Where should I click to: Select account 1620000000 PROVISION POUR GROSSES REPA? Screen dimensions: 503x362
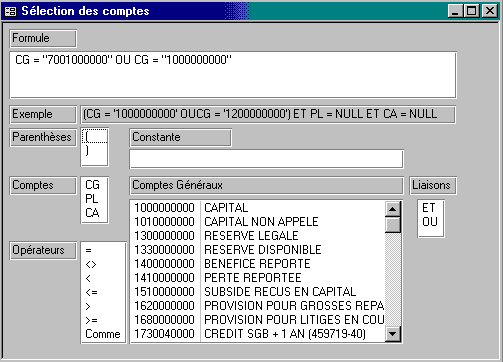pyautogui.click(x=258, y=306)
